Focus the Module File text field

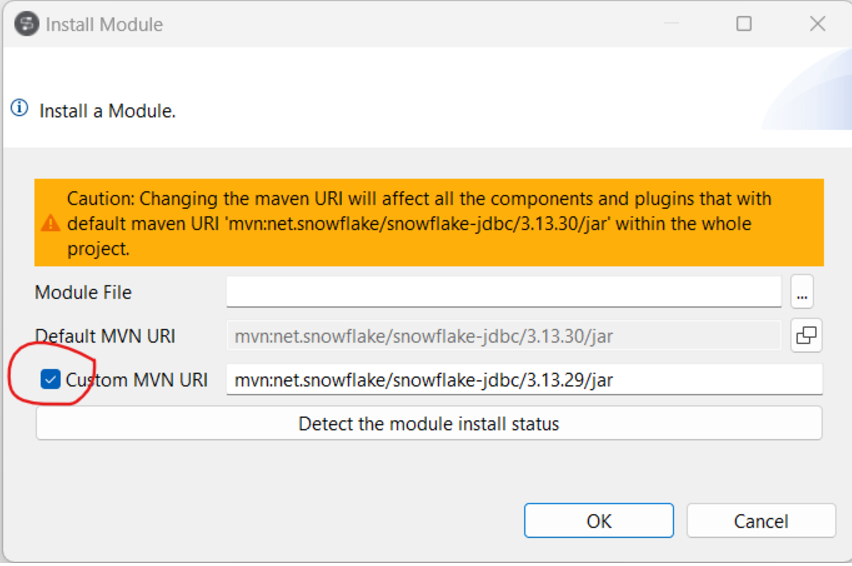pos(503,292)
